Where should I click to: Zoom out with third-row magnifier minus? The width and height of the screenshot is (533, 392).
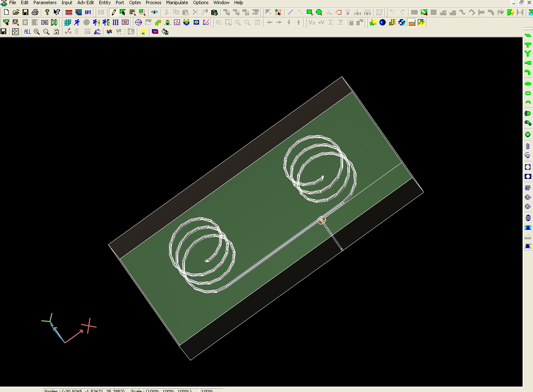click(x=46, y=32)
